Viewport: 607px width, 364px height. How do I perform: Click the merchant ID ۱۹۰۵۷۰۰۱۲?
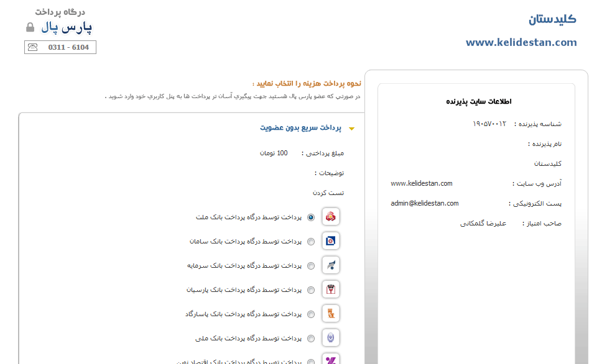[489, 124]
